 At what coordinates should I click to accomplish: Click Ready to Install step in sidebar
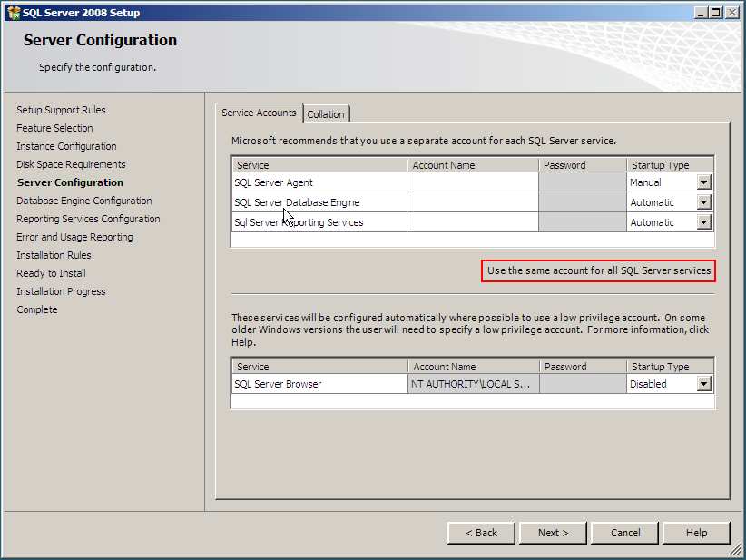(51, 273)
